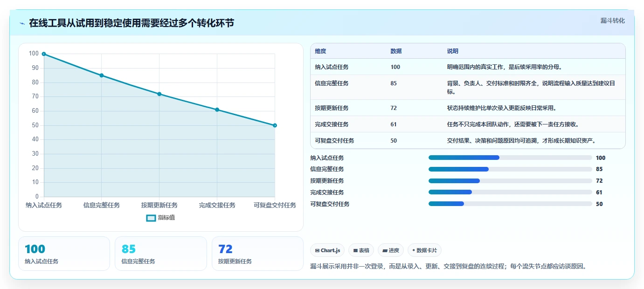Select the title 在线工具从试用到稳定使用需要经过多个转化环节

pyautogui.click(x=132, y=23)
